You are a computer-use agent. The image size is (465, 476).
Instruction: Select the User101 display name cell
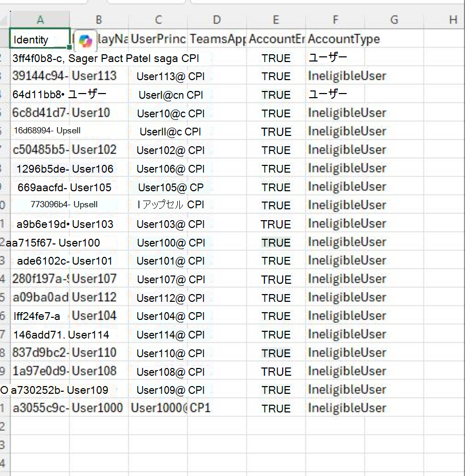[x=99, y=261]
